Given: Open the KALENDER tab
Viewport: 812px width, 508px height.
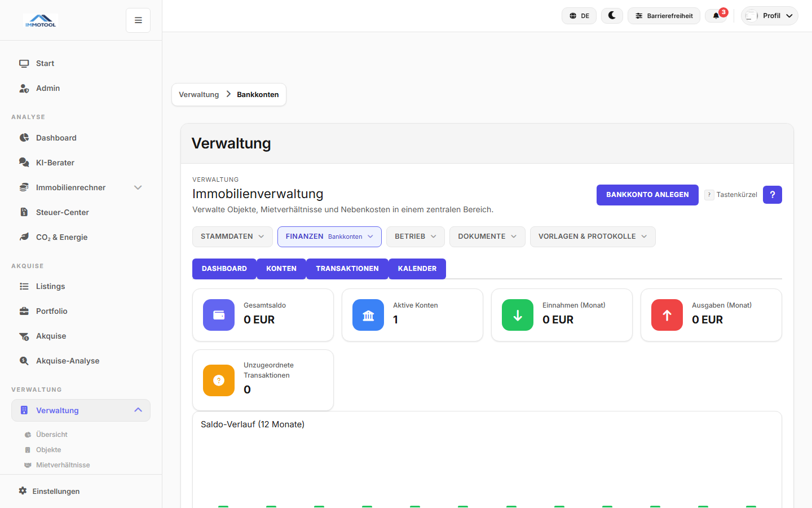Looking at the screenshot, I should 417,269.
